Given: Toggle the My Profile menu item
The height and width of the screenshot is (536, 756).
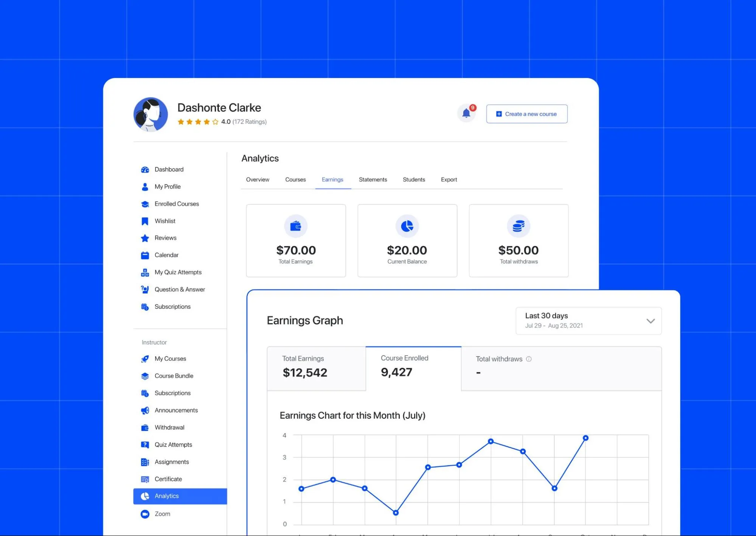Looking at the screenshot, I should coord(167,186).
